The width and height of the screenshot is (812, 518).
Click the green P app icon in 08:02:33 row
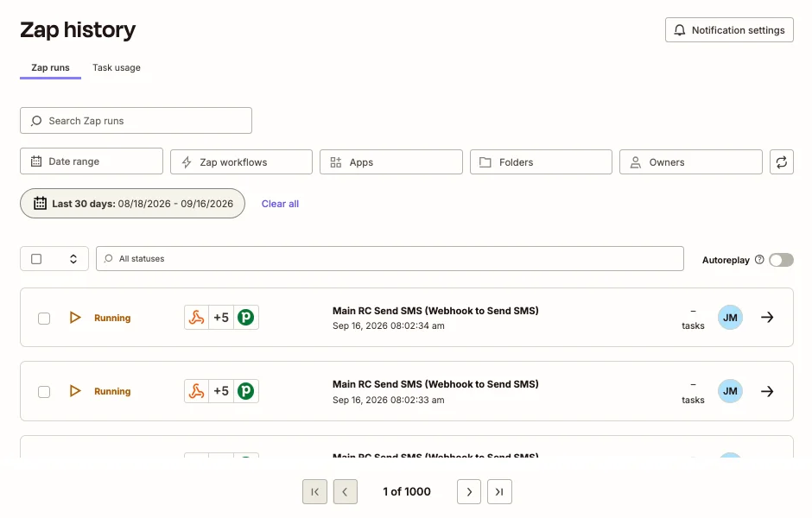pyautogui.click(x=246, y=391)
